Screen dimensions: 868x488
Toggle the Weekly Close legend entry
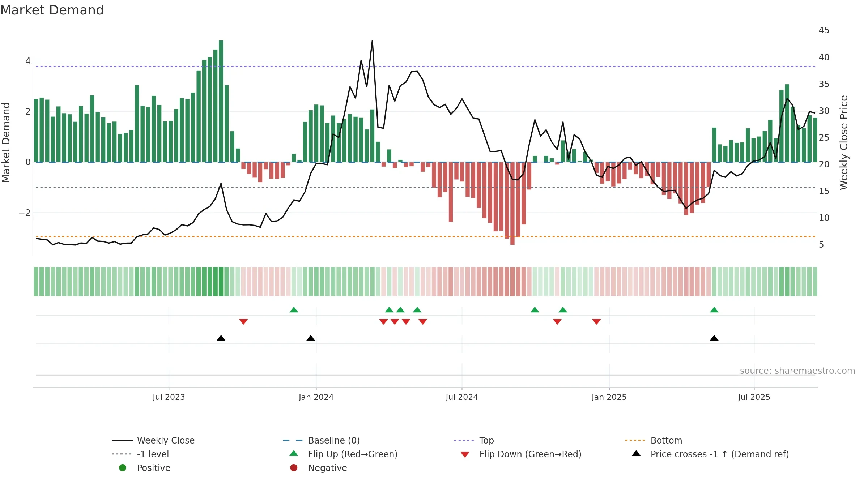tap(153, 440)
